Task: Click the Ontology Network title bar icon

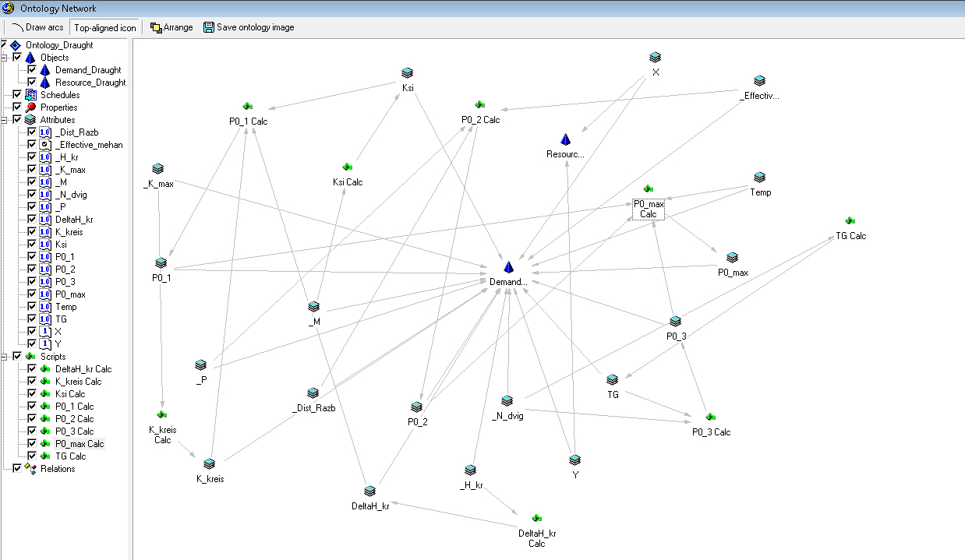Action: click(x=8, y=8)
